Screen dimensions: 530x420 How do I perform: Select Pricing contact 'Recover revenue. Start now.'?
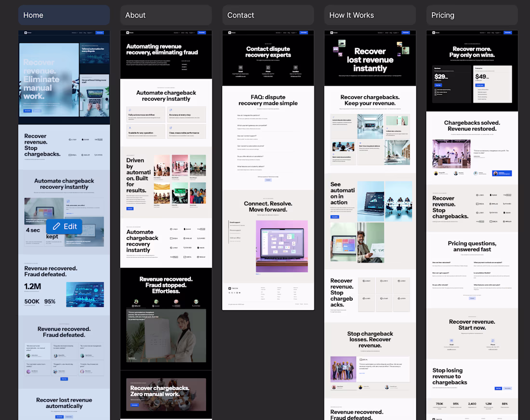click(472, 333)
